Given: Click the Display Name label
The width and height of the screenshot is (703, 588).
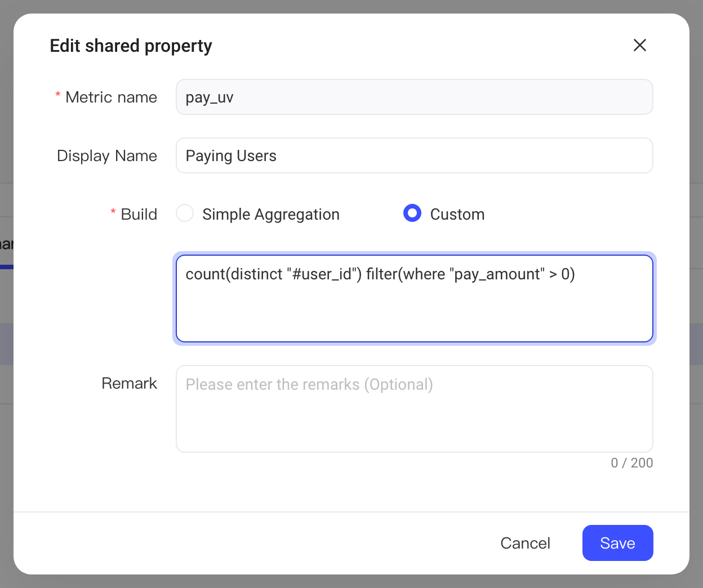Looking at the screenshot, I should pyautogui.click(x=107, y=155).
